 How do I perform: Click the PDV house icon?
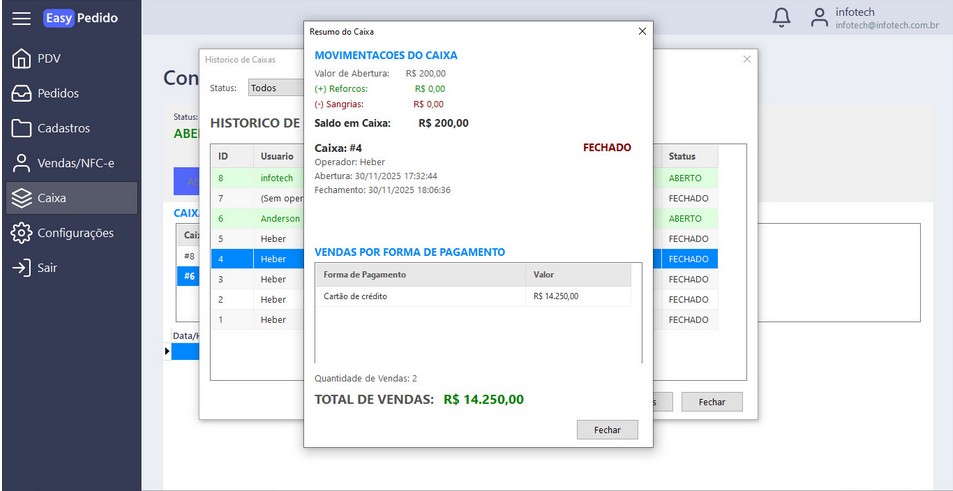(21, 59)
